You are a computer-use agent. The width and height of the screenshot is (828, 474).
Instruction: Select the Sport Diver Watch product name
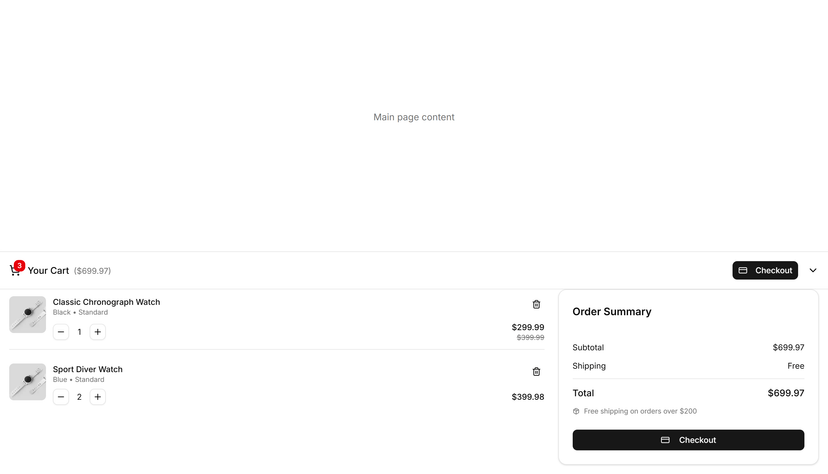tap(88, 369)
